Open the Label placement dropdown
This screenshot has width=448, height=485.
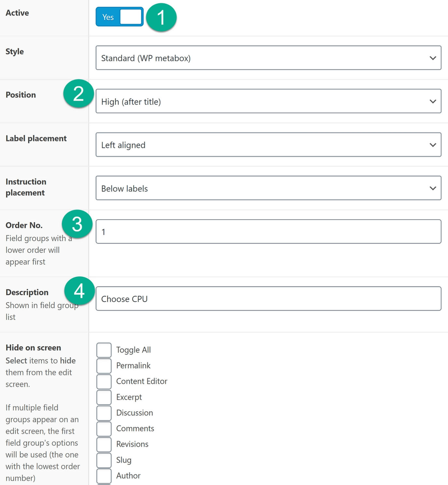(x=268, y=145)
